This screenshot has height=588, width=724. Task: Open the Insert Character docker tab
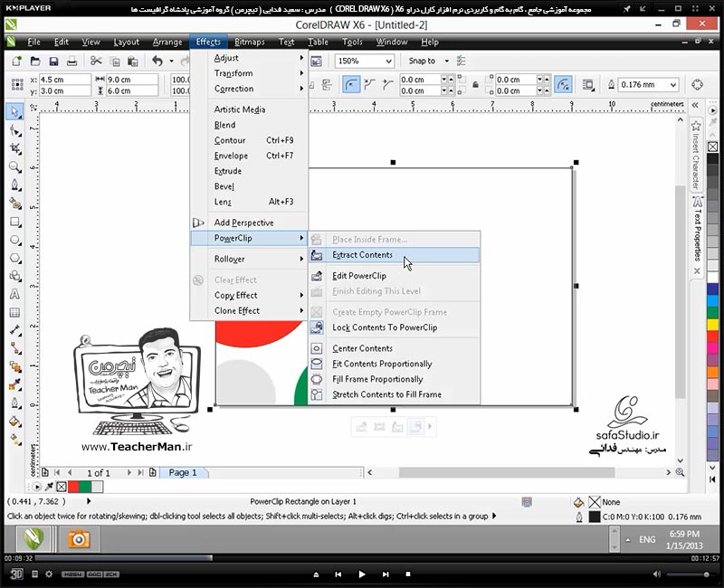pyautogui.click(x=695, y=155)
